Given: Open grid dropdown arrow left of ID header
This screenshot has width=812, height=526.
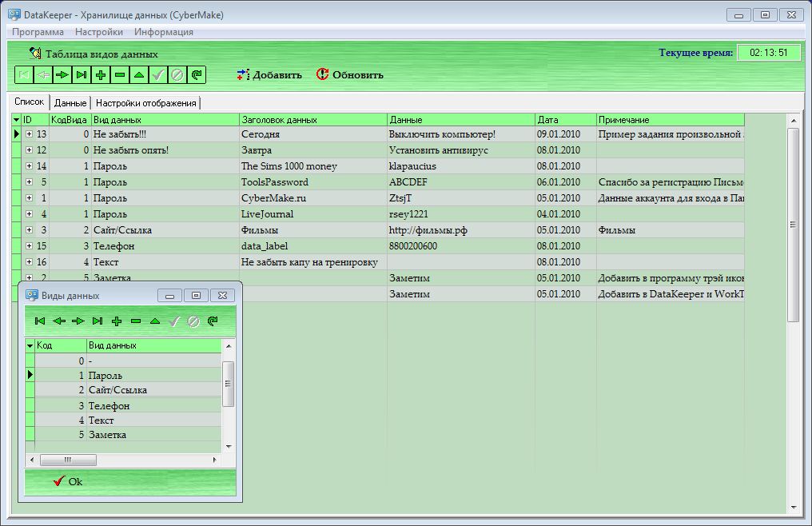Looking at the screenshot, I should [x=16, y=120].
